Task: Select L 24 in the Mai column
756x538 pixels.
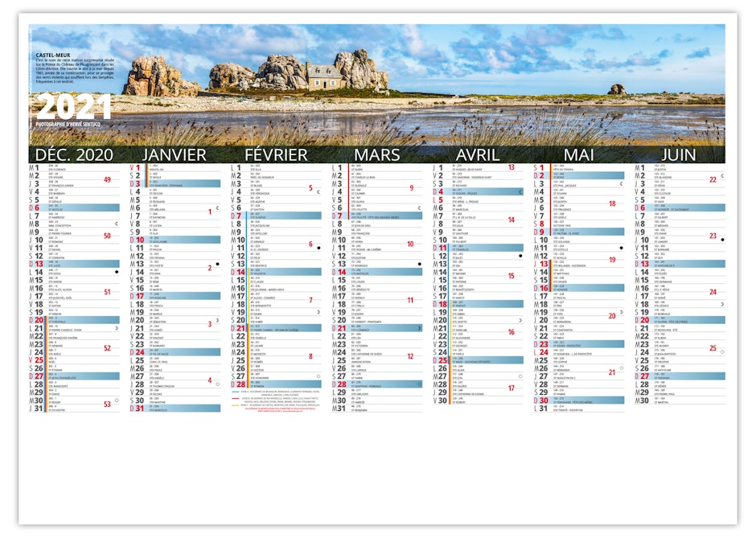Action: click(578, 352)
